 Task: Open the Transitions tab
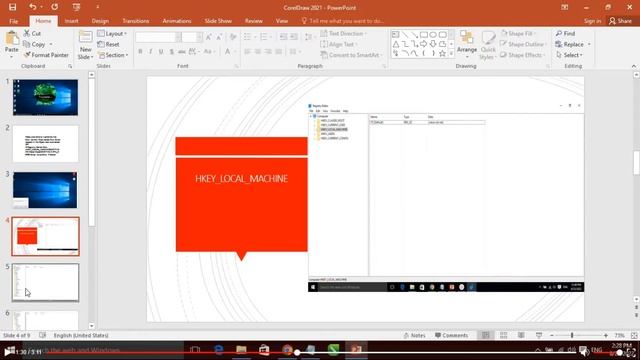136,21
